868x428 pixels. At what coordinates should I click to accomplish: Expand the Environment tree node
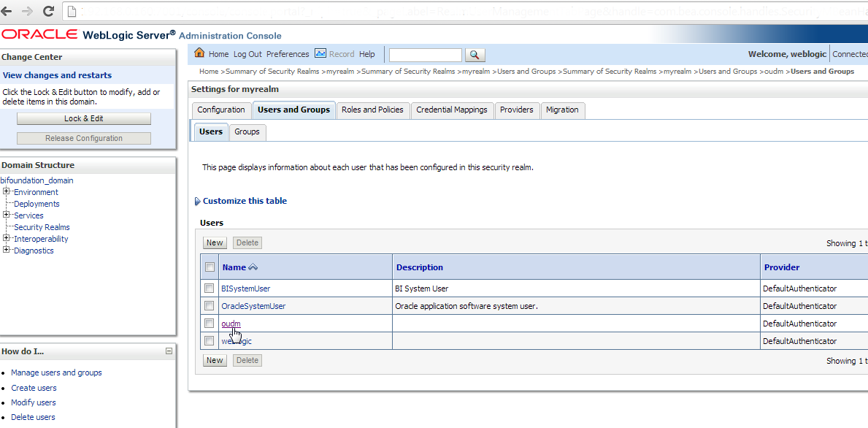point(6,191)
